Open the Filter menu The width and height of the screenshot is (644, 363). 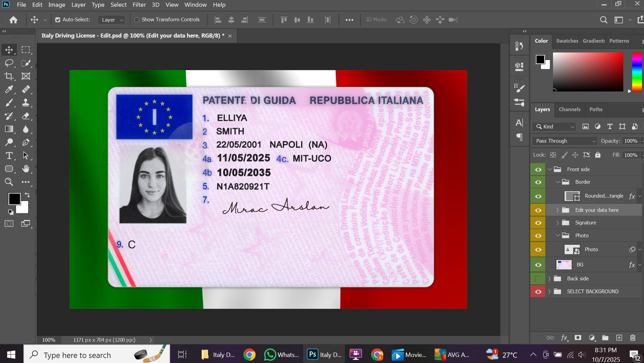[x=139, y=5]
